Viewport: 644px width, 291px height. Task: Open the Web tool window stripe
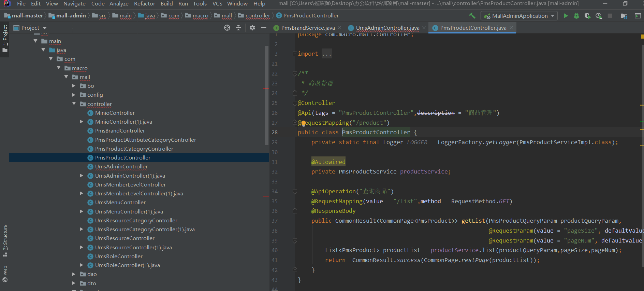click(x=5, y=274)
